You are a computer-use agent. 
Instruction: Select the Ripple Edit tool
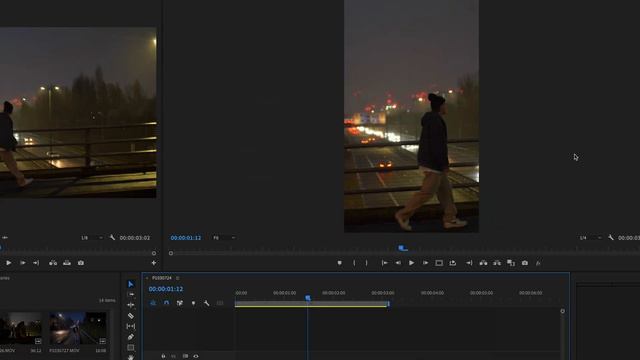[131, 305]
